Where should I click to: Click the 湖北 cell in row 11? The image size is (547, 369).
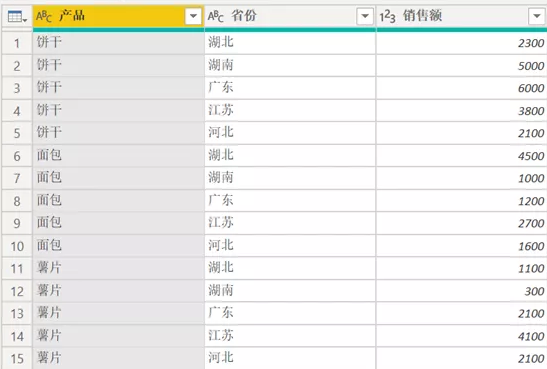click(290, 269)
